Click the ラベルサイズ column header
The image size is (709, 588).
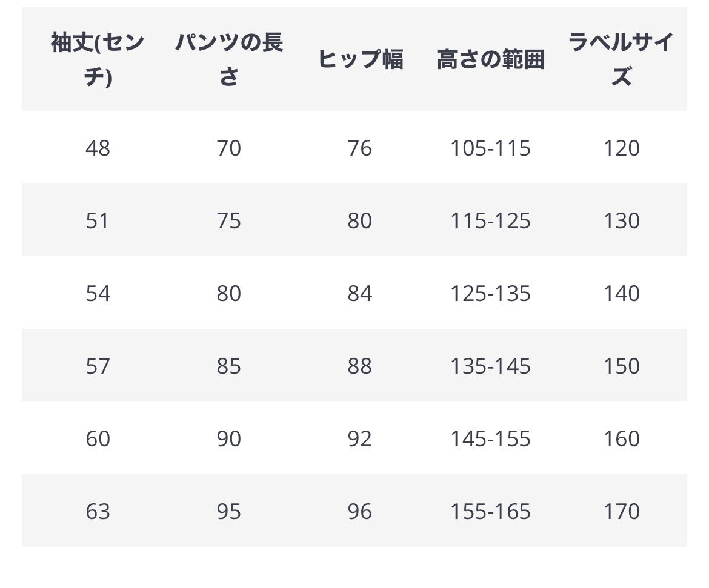621,59
